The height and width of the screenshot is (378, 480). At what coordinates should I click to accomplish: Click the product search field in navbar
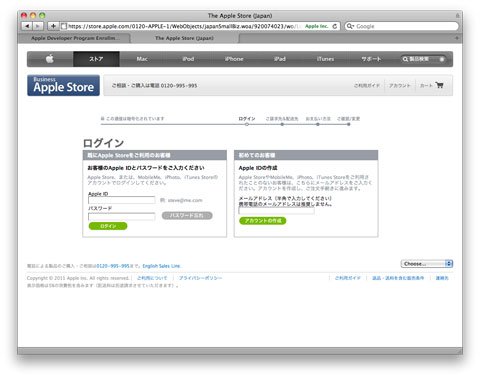pyautogui.click(x=423, y=59)
